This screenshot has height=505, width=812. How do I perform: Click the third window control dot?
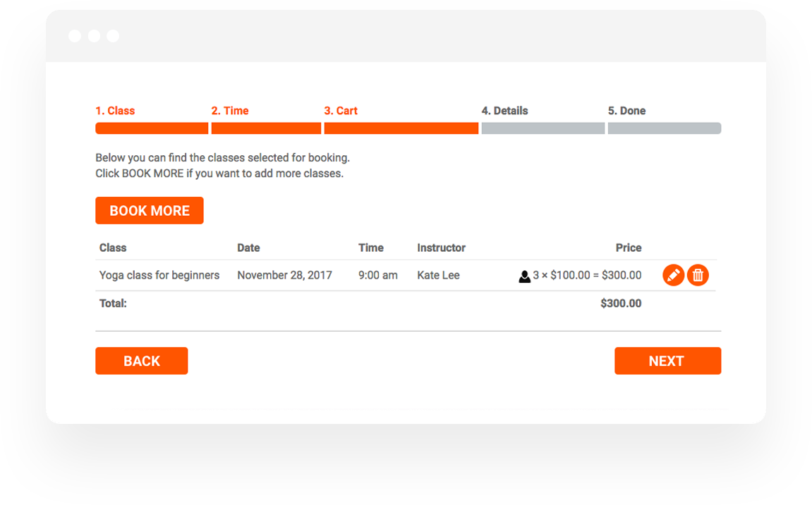point(113,36)
